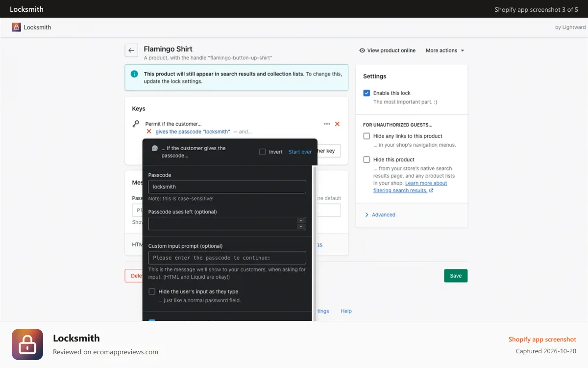
Task: Tick the Invert checkbox
Action: coord(262,152)
